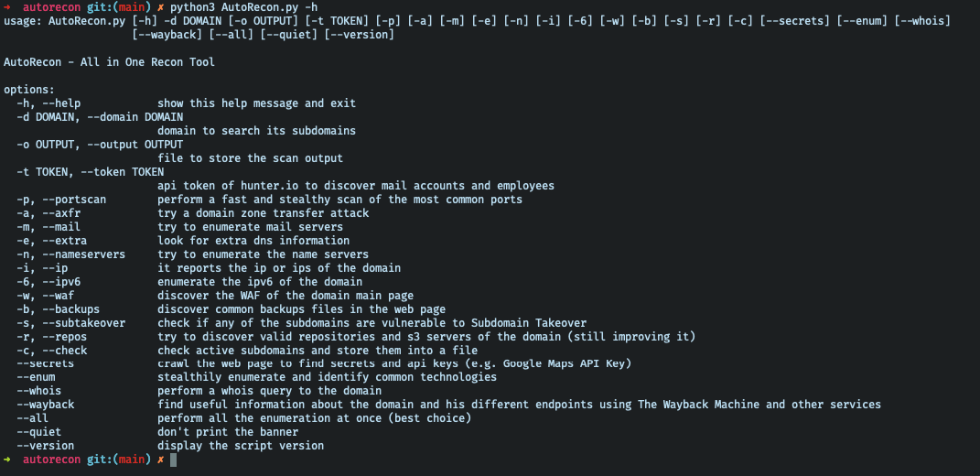Click the '-6, --ipv6' option flag
This screenshot has width=980, height=476.
[51, 282]
